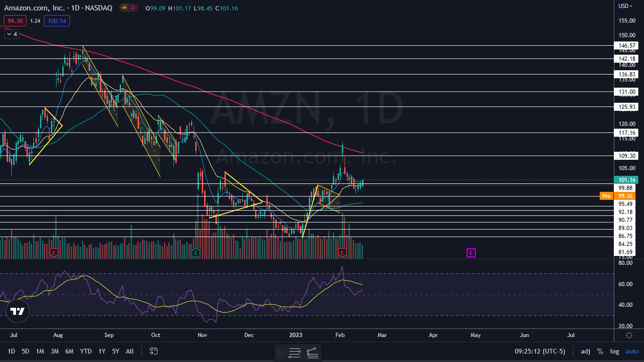644x362 pixels.
Task: Click the RSI 60.00 scale label
Action: click(625, 284)
